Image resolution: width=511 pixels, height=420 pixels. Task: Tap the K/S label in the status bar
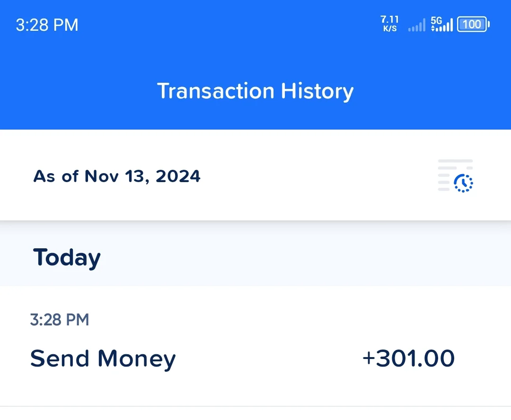pos(390,29)
